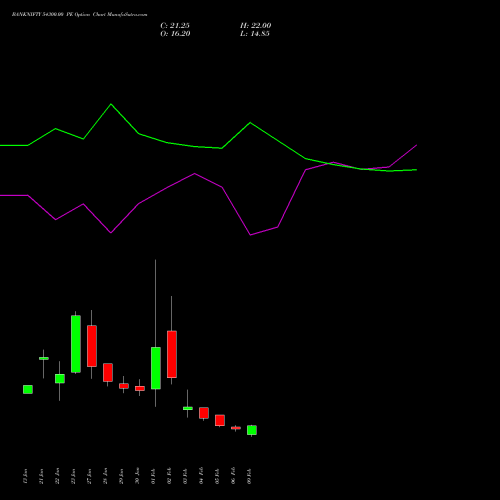Image resolution: width=500 pixels, height=500 pixels.
Task: Click the 05 Feb date label
Action: click(x=217, y=476)
